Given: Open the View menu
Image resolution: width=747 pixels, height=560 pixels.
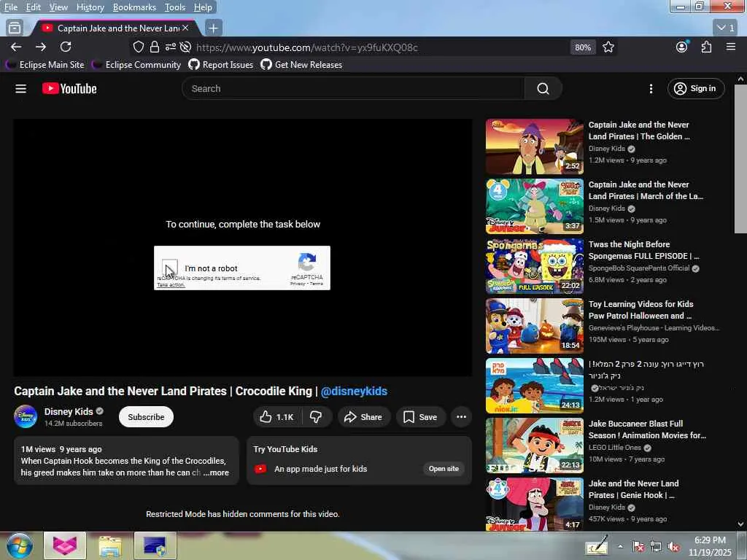Looking at the screenshot, I should pyautogui.click(x=58, y=7).
